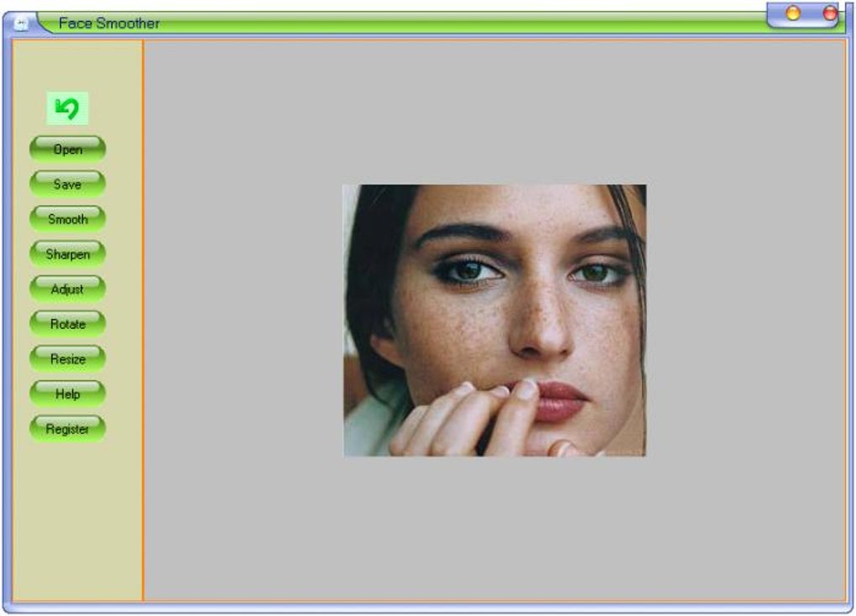
Task: Open the Adjust options button
Action: pyautogui.click(x=67, y=289)
